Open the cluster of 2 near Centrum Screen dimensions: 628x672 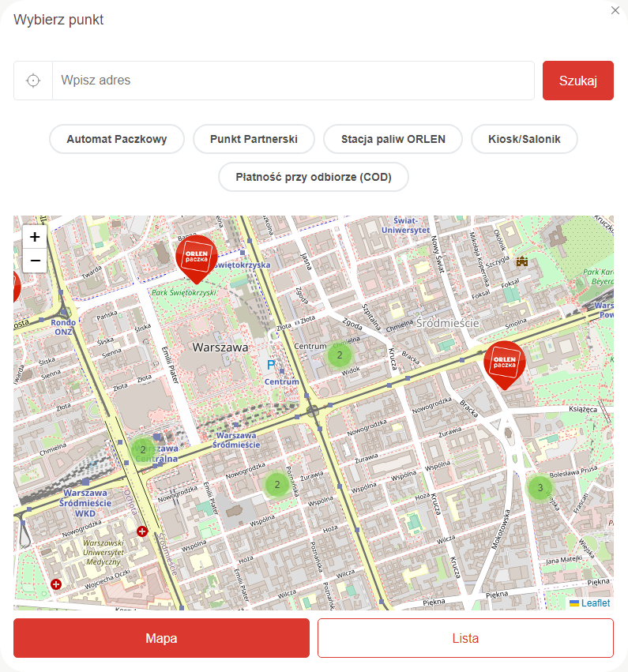[x=340, y=355]
